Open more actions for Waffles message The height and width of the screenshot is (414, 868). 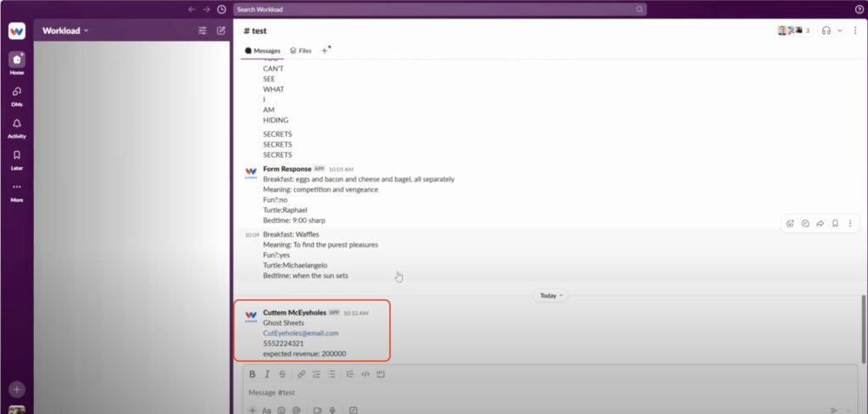tap(849, 223)
